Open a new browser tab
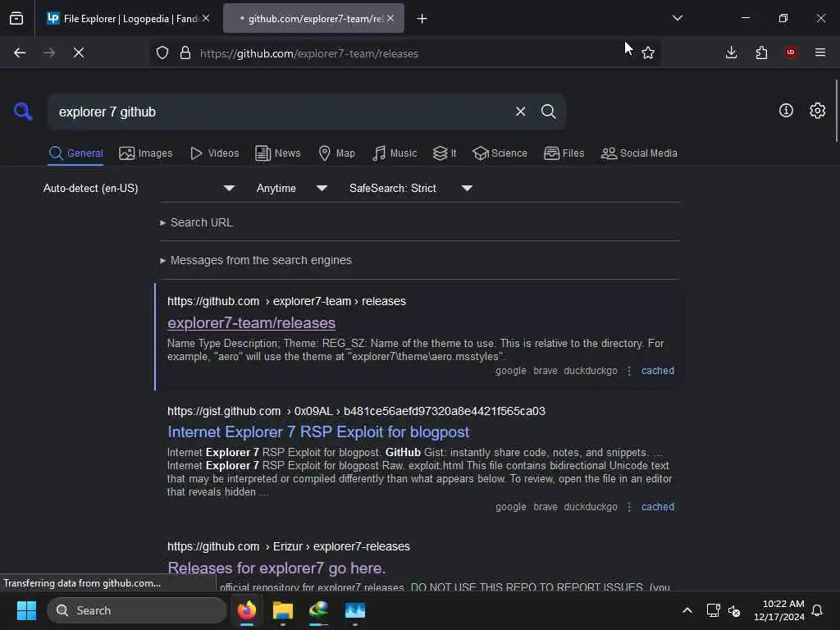Screen dimensions: 840x630 [x=422, y=19]
